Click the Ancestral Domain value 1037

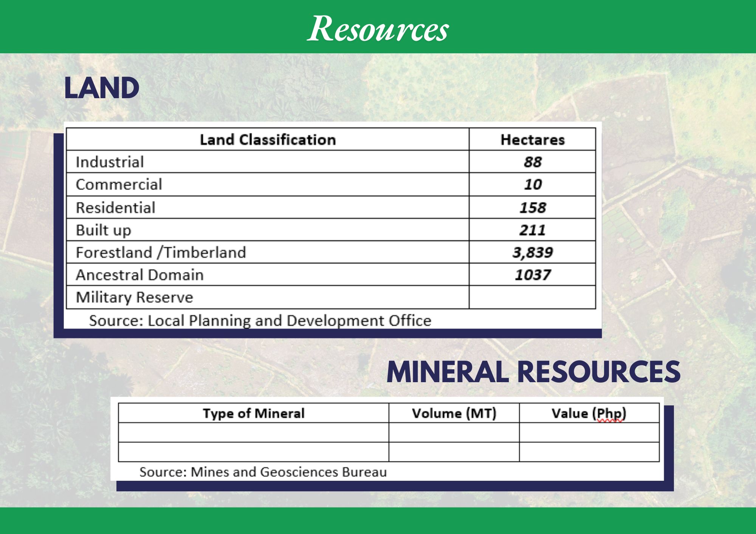[533, 275]
